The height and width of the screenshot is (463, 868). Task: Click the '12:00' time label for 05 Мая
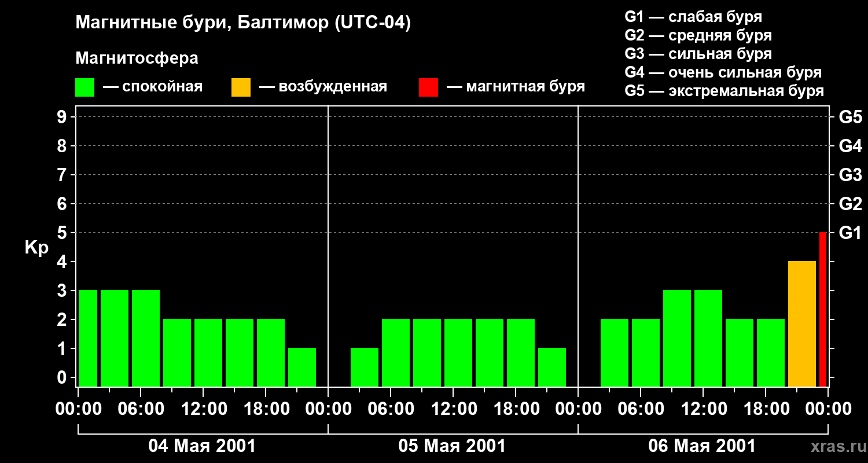[x=453, y=409]
